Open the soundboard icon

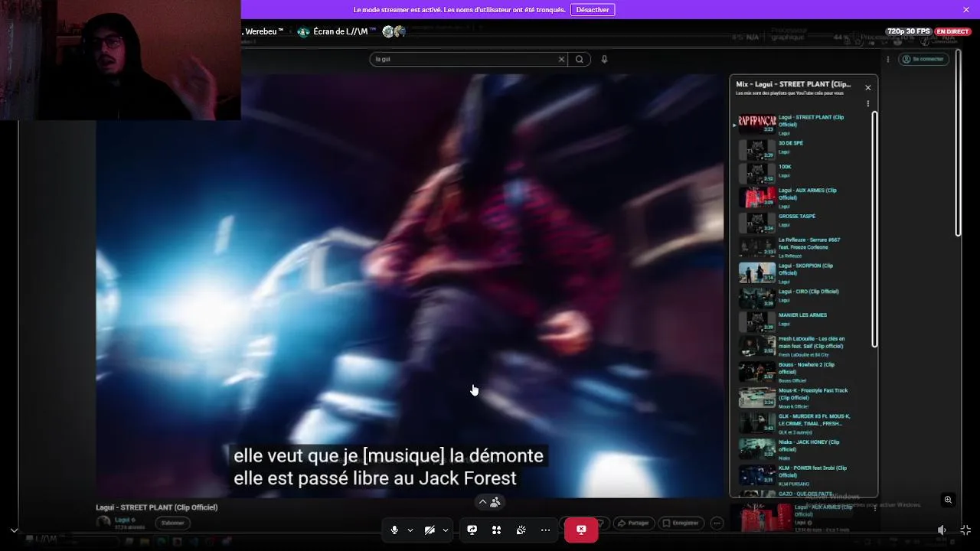[x=521, y=530]
